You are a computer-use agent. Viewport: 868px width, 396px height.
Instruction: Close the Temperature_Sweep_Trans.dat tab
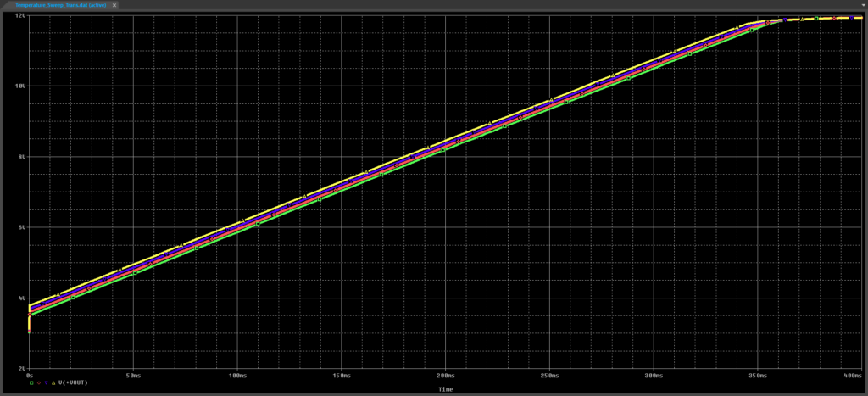click(x=114, y=5)
